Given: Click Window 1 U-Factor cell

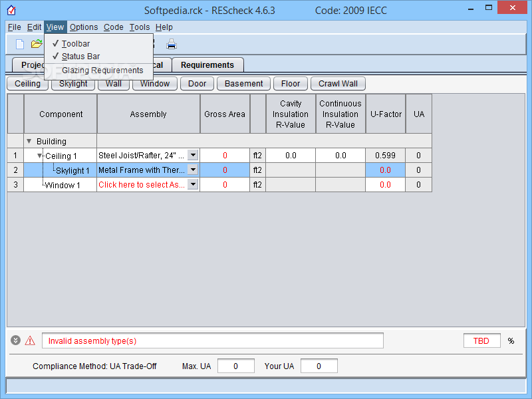Looking at the screenshot, I should pyautogui.click(x=385, y=185).
